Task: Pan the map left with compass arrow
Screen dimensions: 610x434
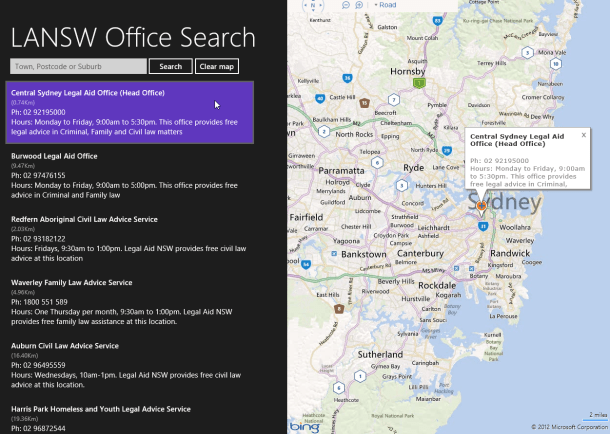Action: (305, 5)
